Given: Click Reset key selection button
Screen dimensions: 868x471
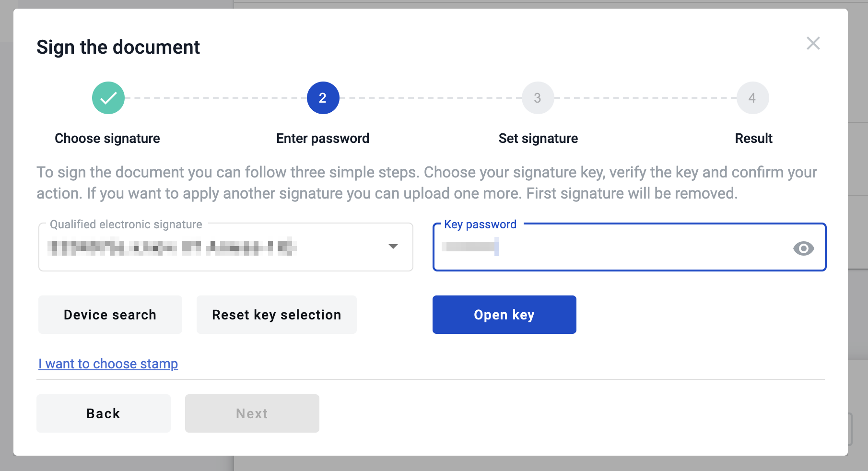Looking at the screenshot, I should pyautogui.click(x=277, y=315).
